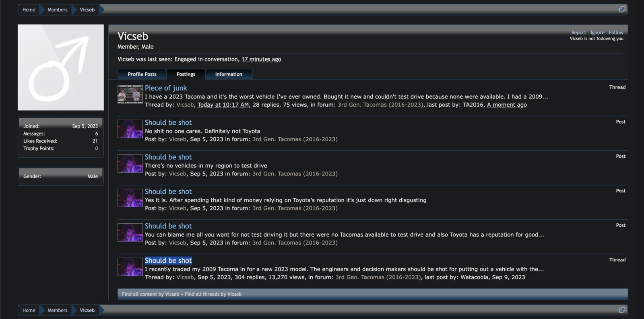Open 'Should be shot' post about test drive region

[168, 157]
